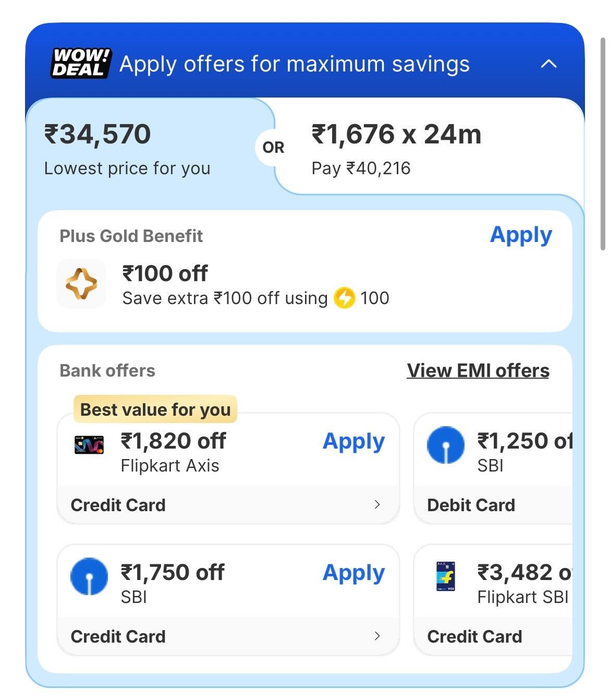The width and height of the screenshot is (610, 700).
Task: Click the SBI logo on ₹1,750 off offer
Action: (x=89, y=576)
